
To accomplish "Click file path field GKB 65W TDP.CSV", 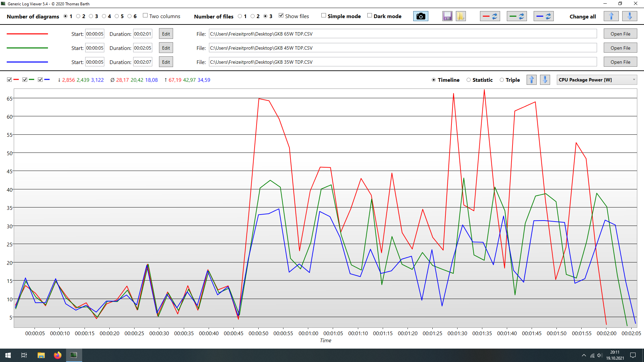I will (x=403, y=34).
